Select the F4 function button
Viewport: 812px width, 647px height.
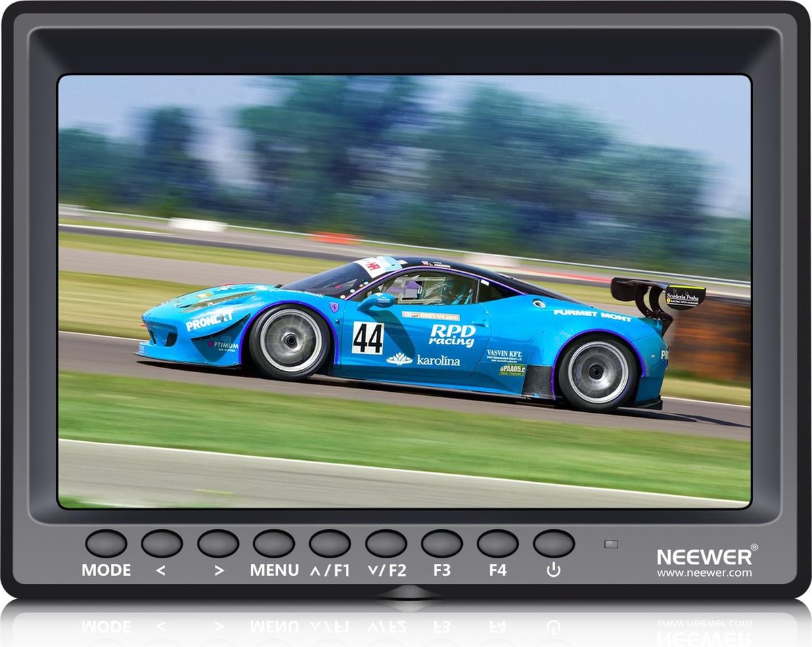coord(497,543)
